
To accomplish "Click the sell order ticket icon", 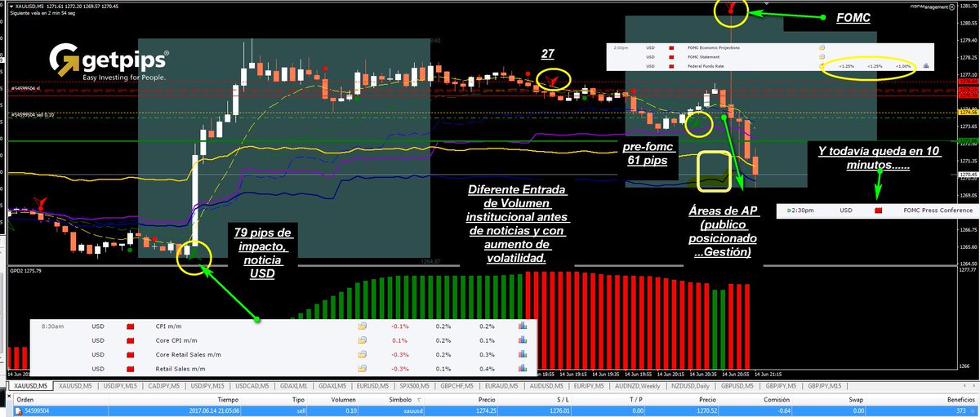I will pyautogui.click(x=18, y=411).
